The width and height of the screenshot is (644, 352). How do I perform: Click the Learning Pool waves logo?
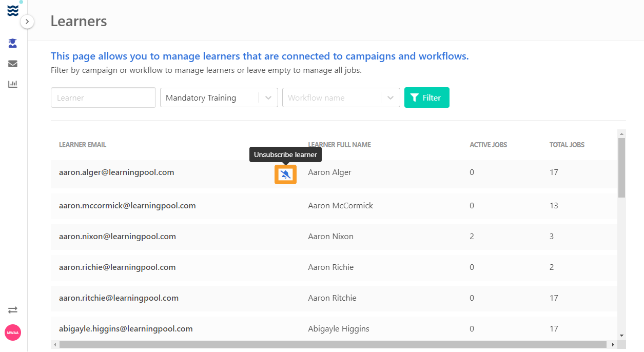point(12,10)
